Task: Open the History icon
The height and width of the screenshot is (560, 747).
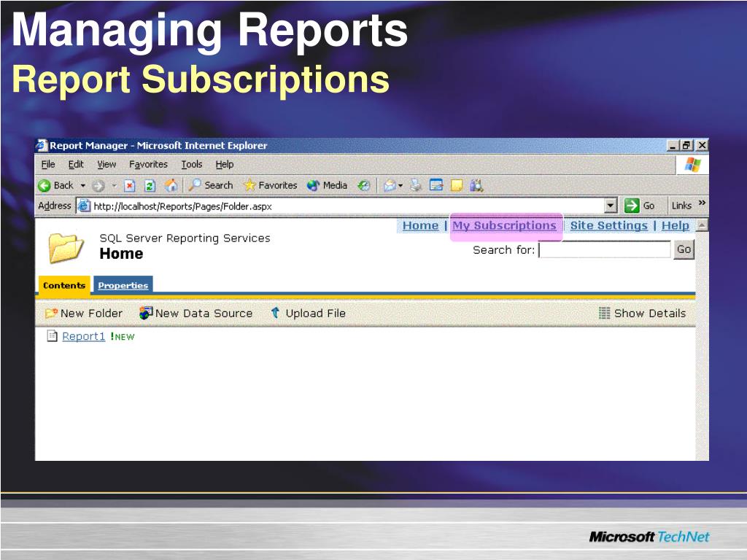Action: tap(364, 185)
